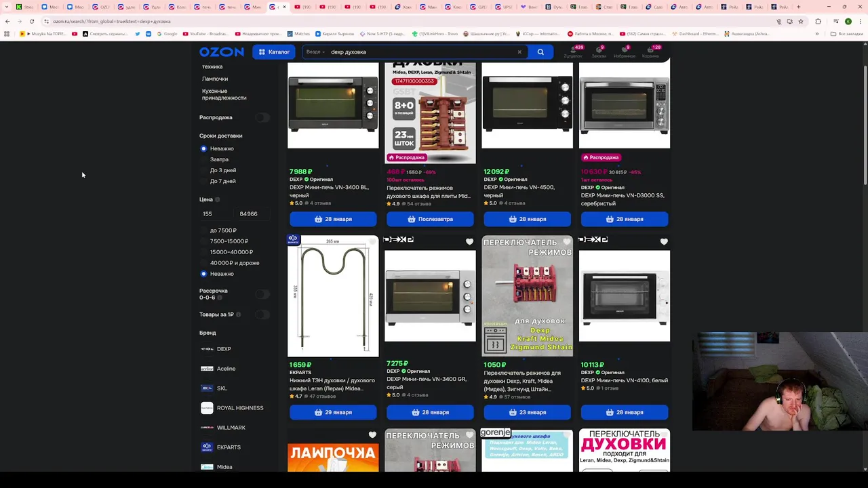Select price range 40000 ₽ и дороже
Screen dimensions: 868x488
(x=230, y=263)
